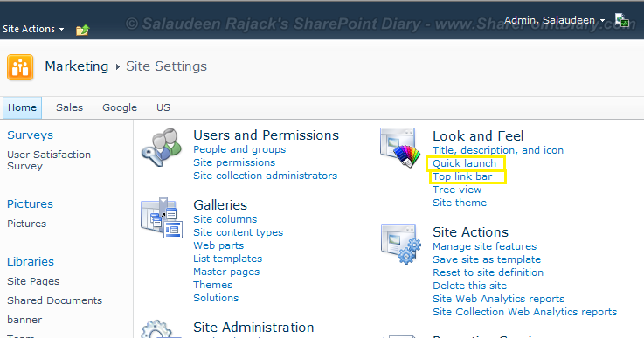Open User Satisfaction Survey link

(x=49, y=160)
